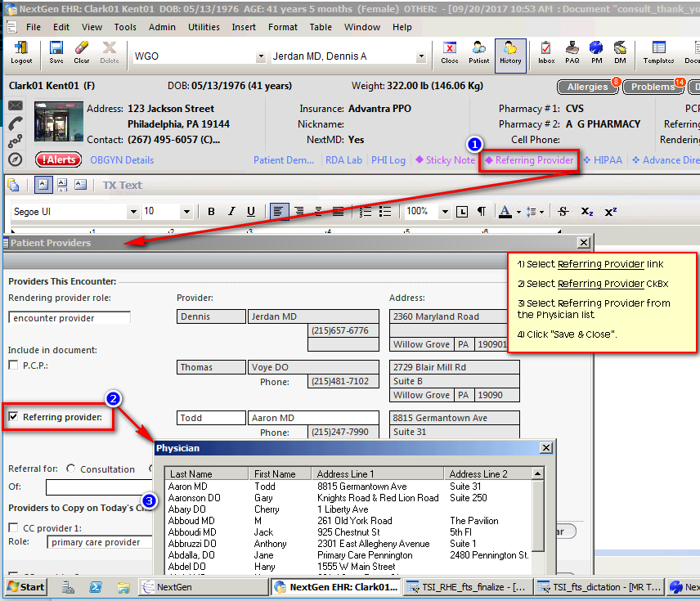This screenshot has width=700, height=601.
Task: Check the P.C.P. checkbox
Action: pos(13,365)
